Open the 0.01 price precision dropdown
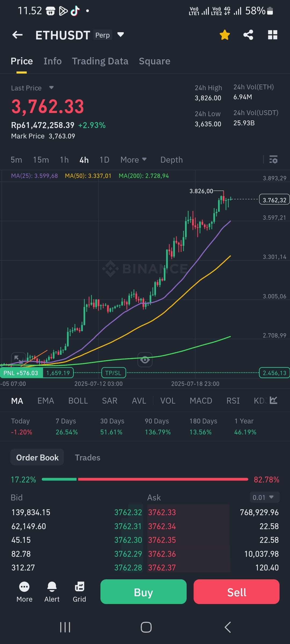The height and width of the screenshot is (644, 290). click(x=264, y=497)
